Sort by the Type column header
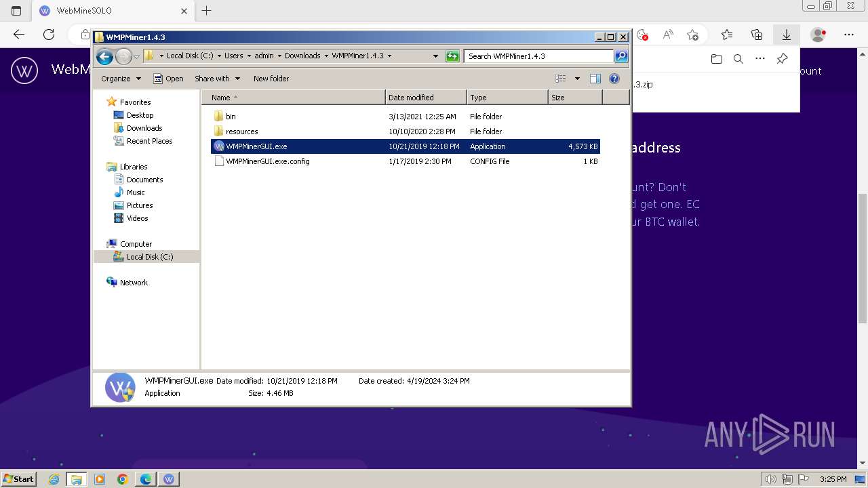Screen dimensions: 868x488 click(x=507, y=98)
